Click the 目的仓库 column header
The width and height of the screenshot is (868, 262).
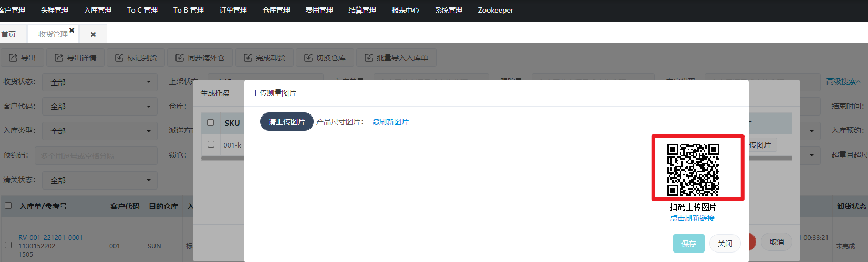point(163,206)
